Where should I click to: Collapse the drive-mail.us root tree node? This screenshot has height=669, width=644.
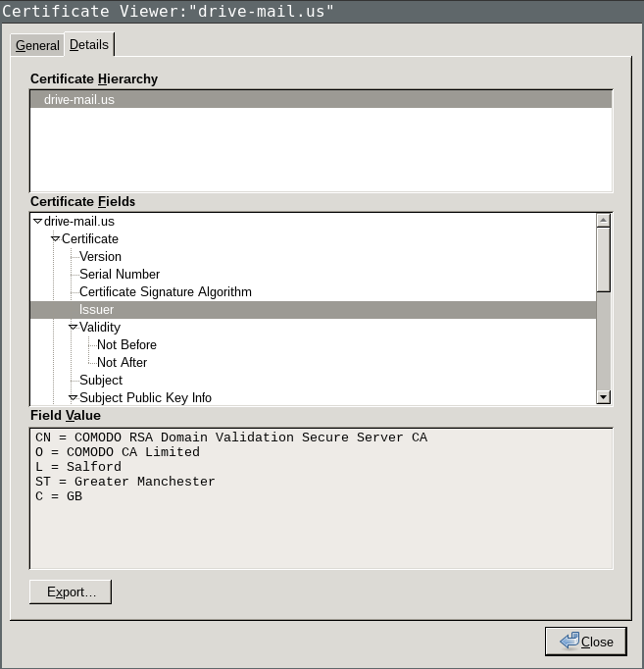tap(38, 222)
